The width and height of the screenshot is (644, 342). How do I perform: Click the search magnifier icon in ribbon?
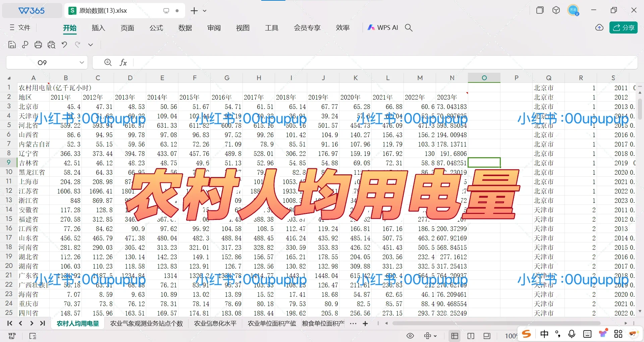click(409, 27)
